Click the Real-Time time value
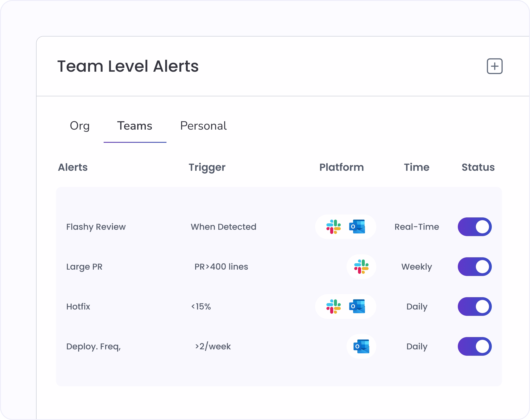Image resolution: width=530 pixels, height=420 pixels. coord(417,227)
